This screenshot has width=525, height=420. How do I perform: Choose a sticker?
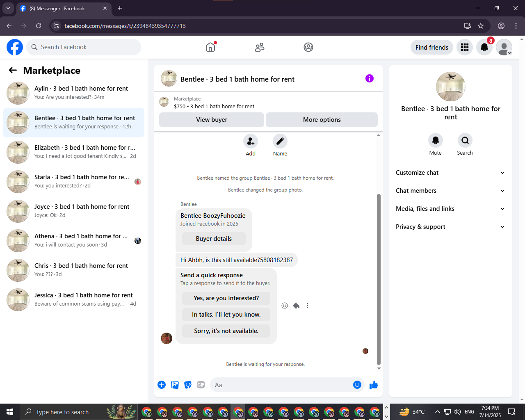[188, 385]
